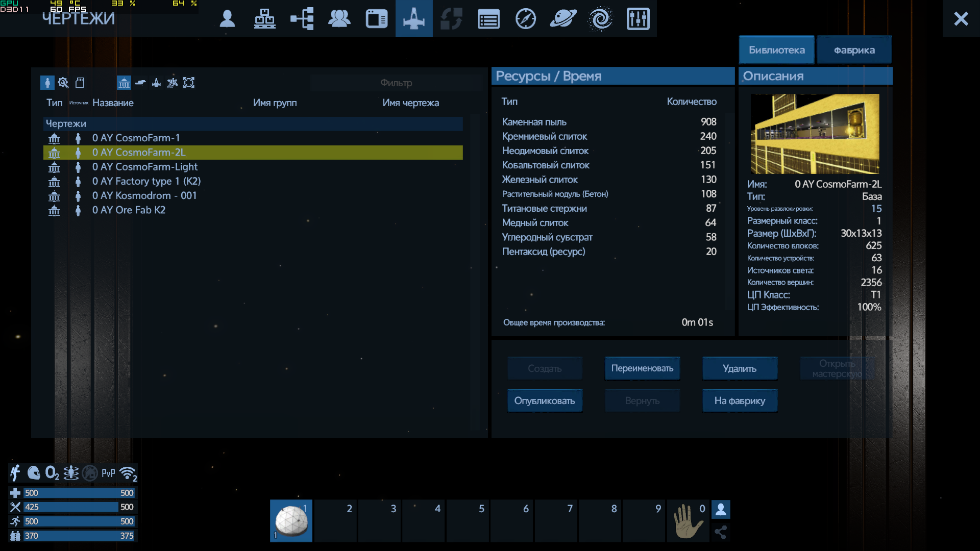Open the tech tree hierarchy icon
The width and height of the screenshot is (980, 551).
(x=302, y=19)
